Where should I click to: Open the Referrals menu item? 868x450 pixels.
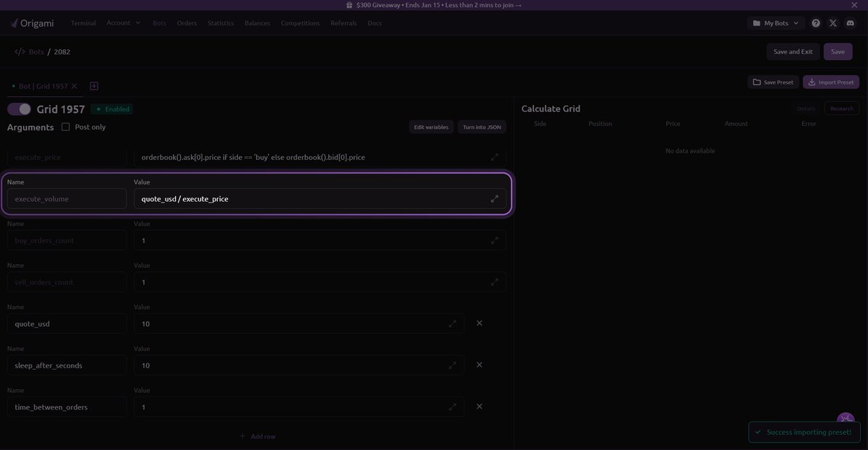[344, 23]
